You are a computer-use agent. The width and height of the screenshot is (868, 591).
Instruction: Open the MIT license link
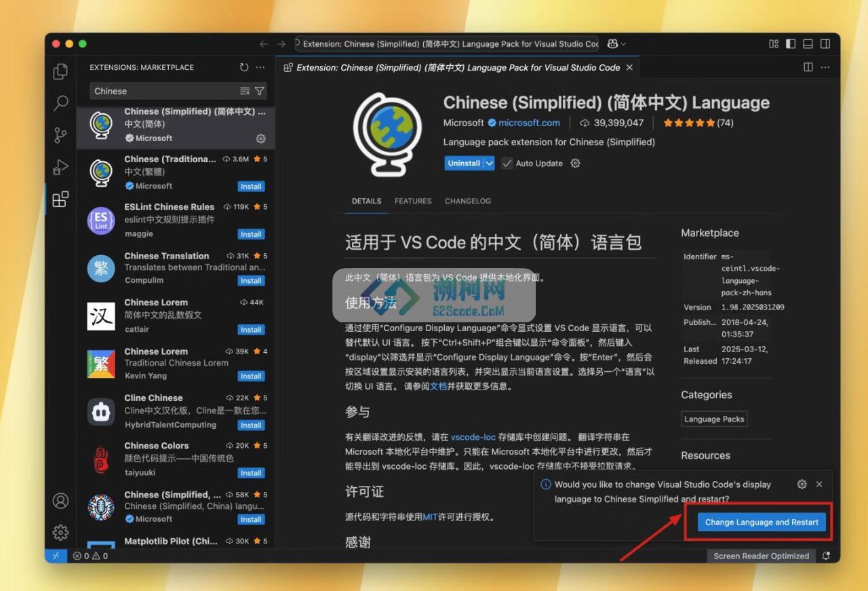pyautogui.click(x=430, y=517)
